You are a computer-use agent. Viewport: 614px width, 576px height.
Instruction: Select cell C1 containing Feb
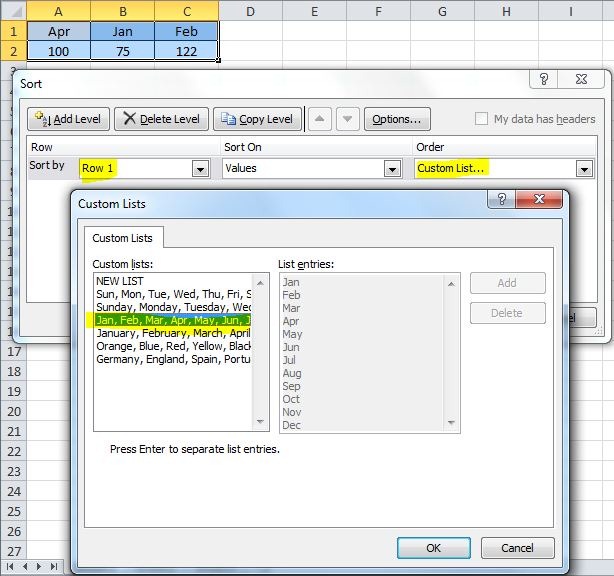tap(186, 31)
